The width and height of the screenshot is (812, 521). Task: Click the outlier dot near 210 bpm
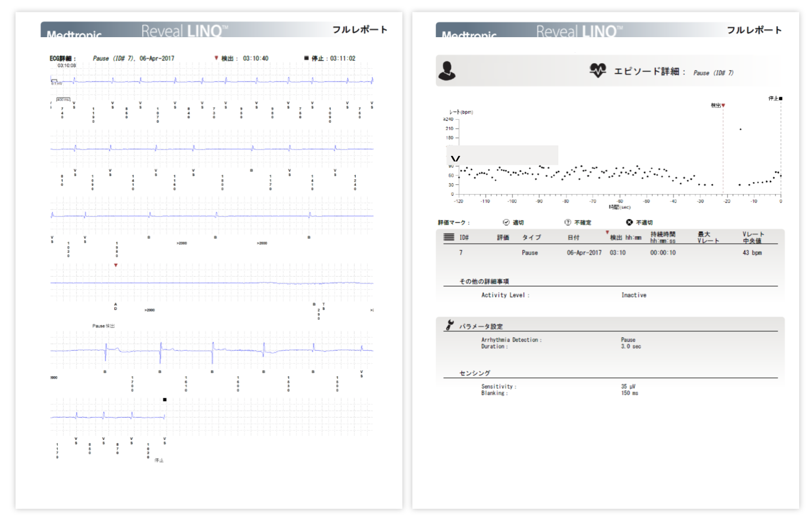click(740, 129)
